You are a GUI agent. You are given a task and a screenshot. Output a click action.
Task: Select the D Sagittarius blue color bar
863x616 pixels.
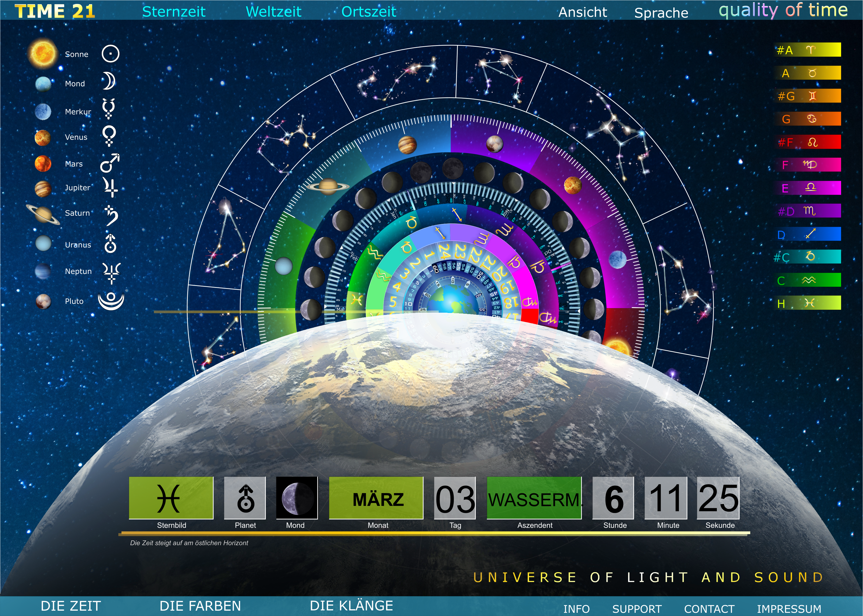(x=807, y=234)
